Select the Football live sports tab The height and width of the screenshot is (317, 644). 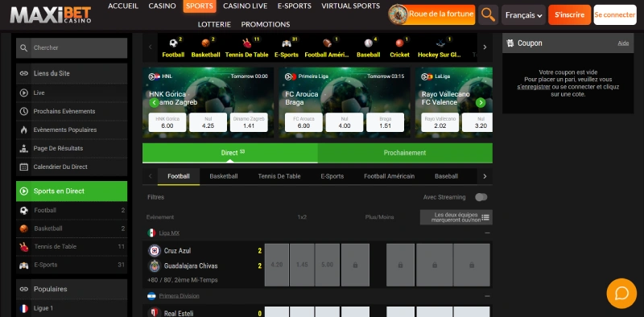(179, 176)
